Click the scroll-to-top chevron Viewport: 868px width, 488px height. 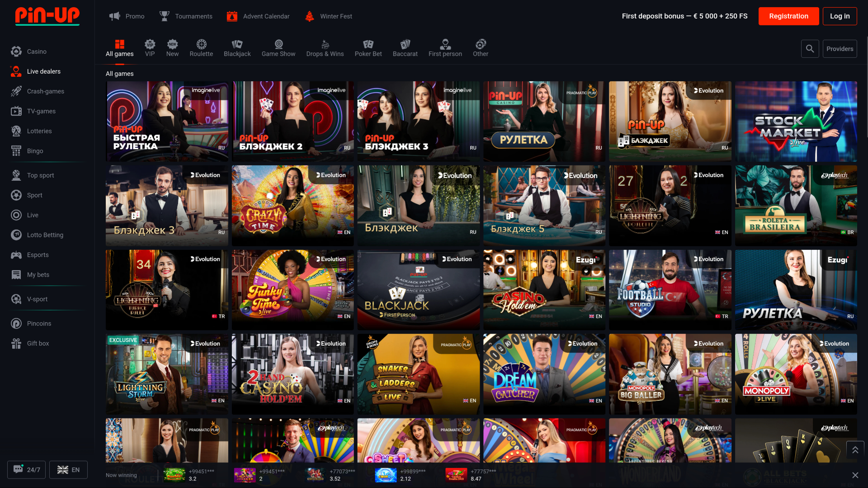(x=855, y=450)
